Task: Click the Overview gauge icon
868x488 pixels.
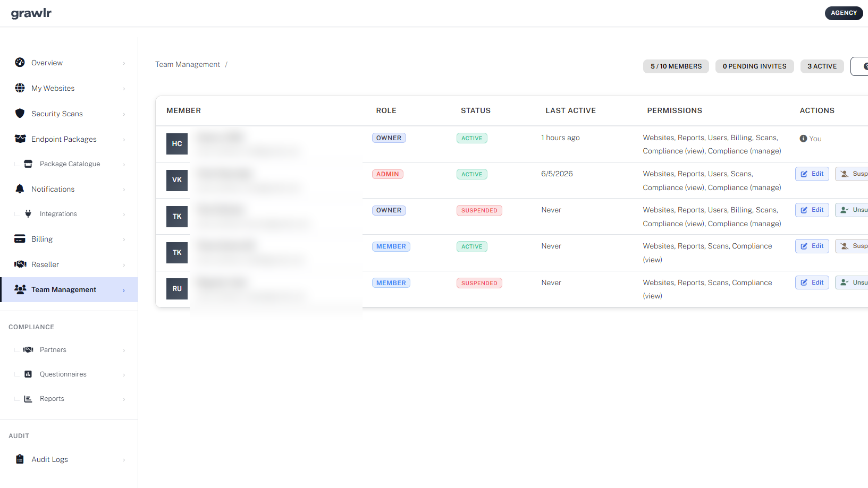Action: click(20, 63)
